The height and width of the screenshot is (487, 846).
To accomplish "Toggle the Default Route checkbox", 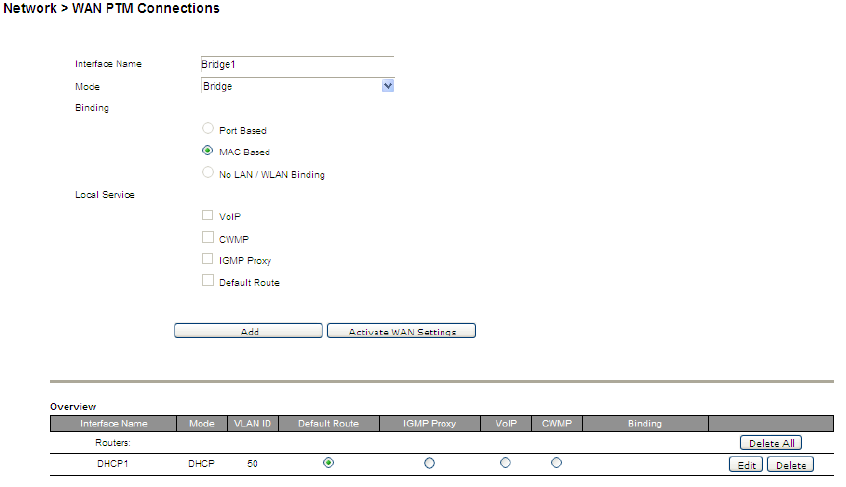I will pos(208,280).
